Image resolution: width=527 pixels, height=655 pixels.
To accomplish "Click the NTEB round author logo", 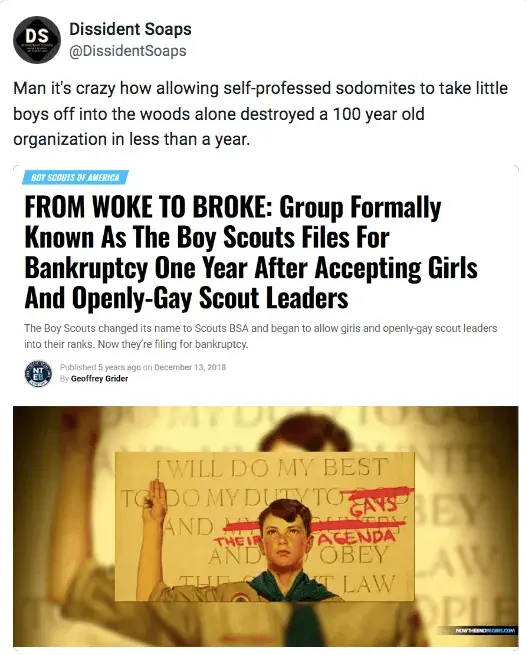I will (x=38, y=373).
